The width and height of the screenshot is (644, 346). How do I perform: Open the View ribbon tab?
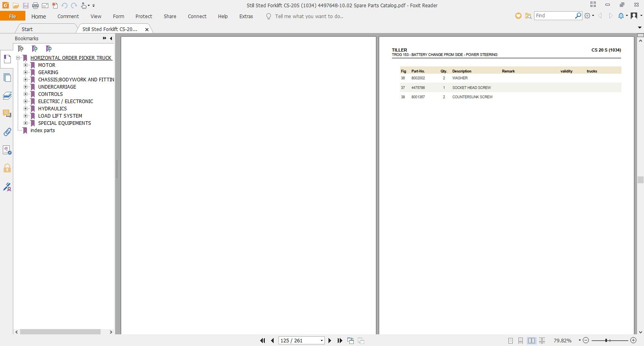[96, 17]
